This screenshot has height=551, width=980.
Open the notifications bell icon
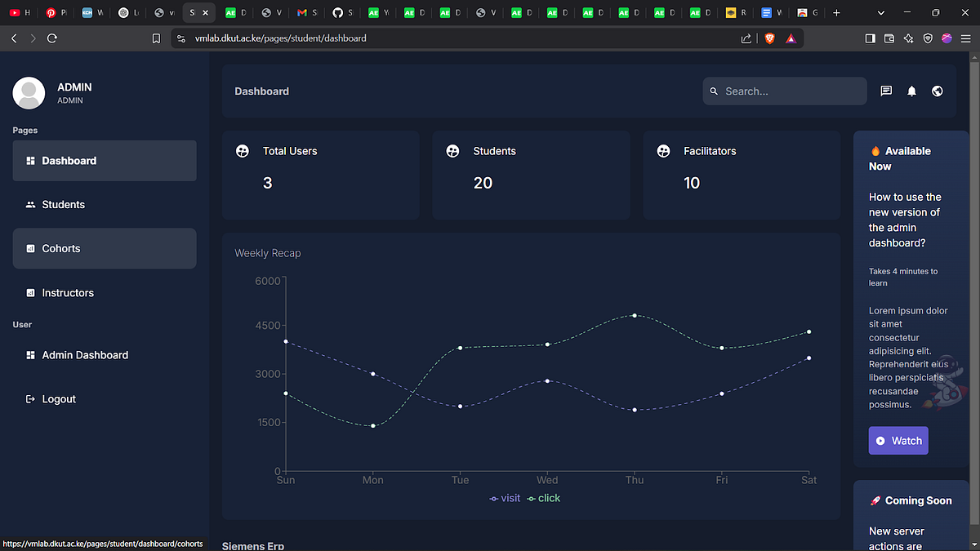click(912, 91)
